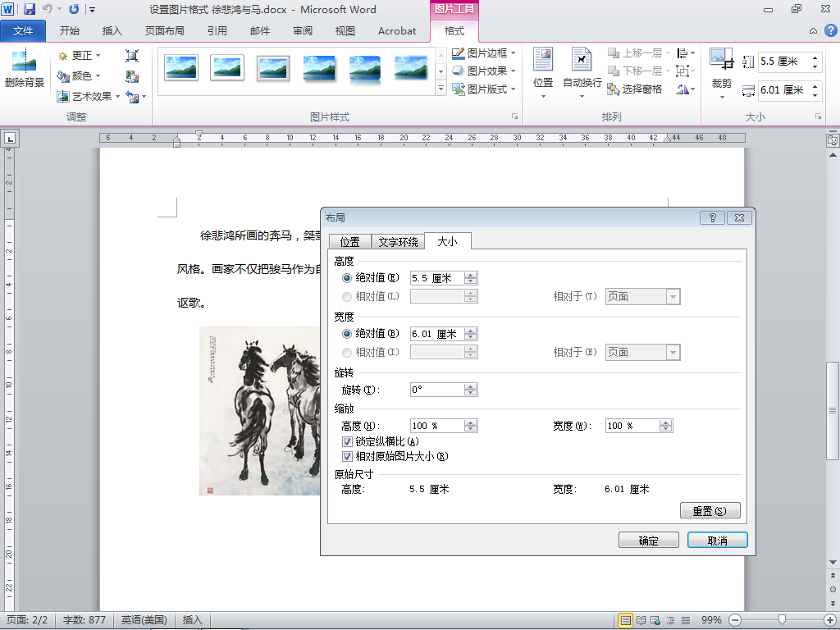Select width Relative (相对值) radio button
Screen dimensions: 840x630
point(347,352)
